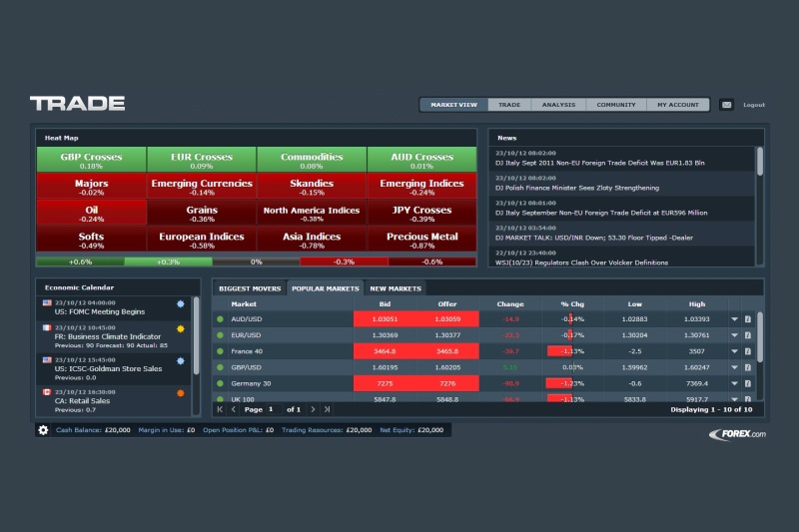Click the yellow importance icon for FR Business Climate

click(180, 328)
